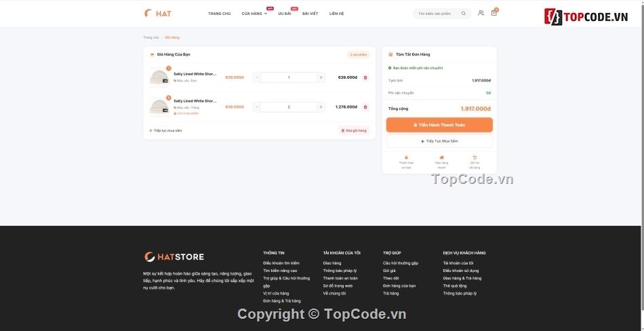Click Trang chủ breadcrumb link
This screenshot has width=644, height=331.
tap(150, 37)
